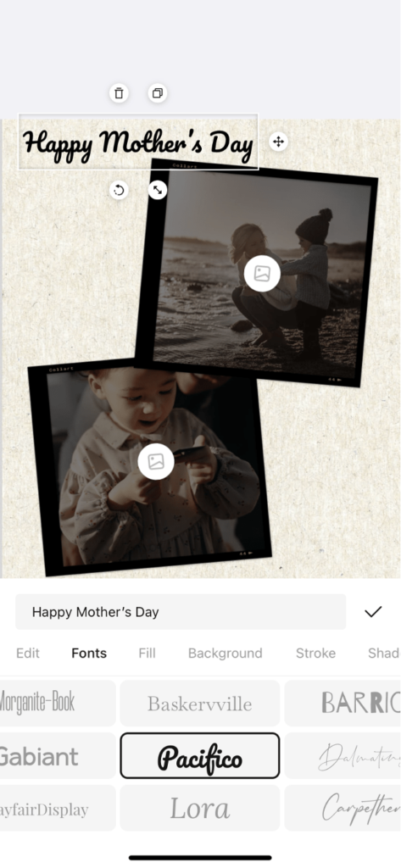Confirm text with the checkmark icon
Screen dimensions: 401x868
373,612
